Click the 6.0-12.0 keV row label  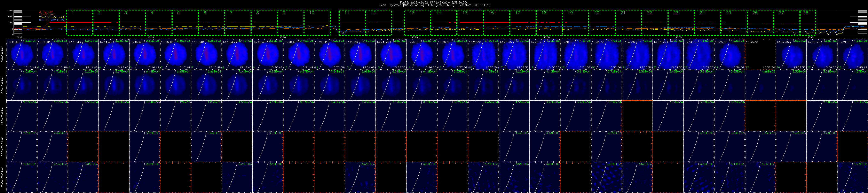tap(3, 85)
